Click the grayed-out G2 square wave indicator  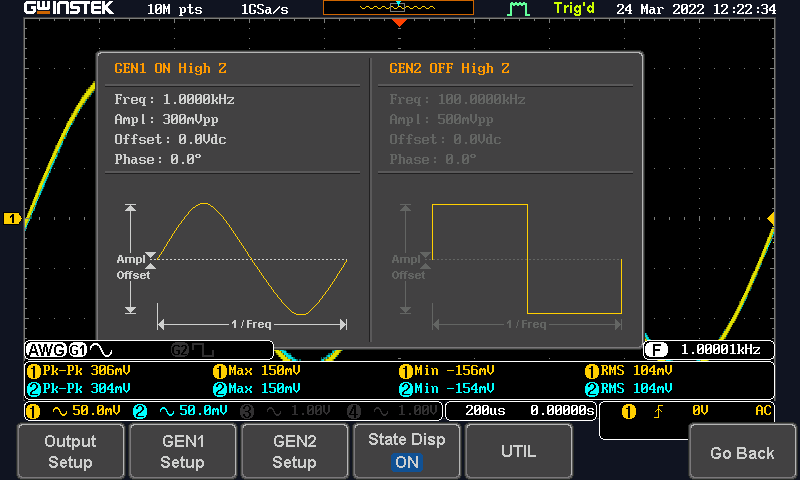192,350
